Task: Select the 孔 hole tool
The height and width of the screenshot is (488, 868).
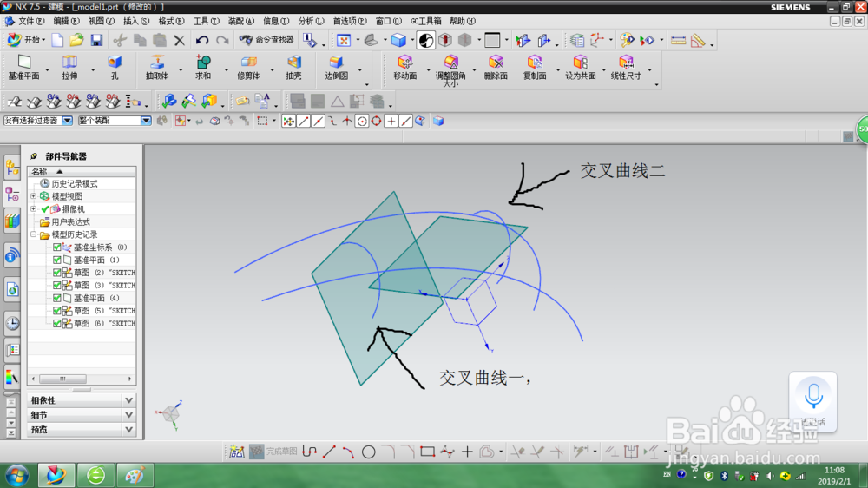Action: 115,68
